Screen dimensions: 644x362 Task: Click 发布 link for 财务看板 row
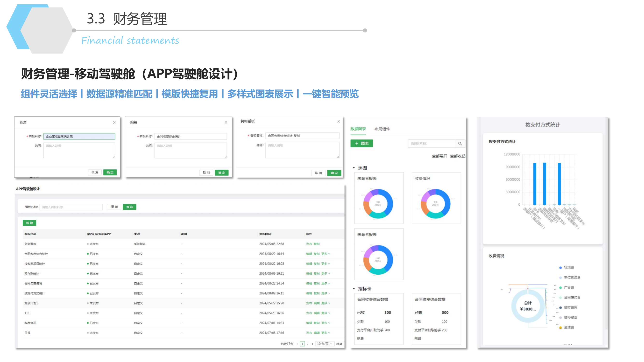(309, 244)
